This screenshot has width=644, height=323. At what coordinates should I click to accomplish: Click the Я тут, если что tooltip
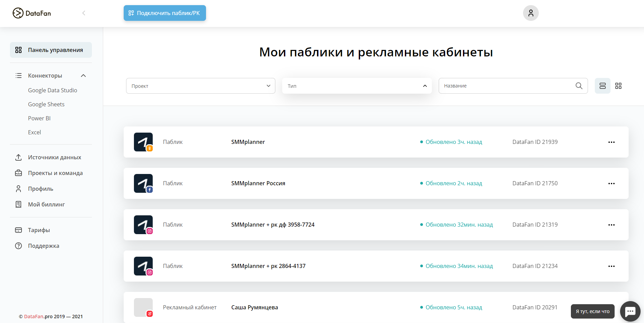coord(593,311)
